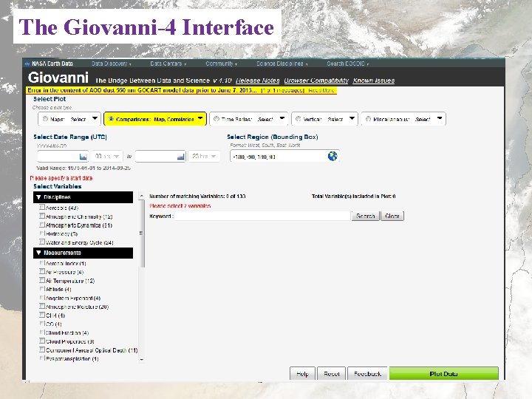Viewport: 532px width, 399px height.
Task: Click the Keyword search input field
Action: point(262,216)
